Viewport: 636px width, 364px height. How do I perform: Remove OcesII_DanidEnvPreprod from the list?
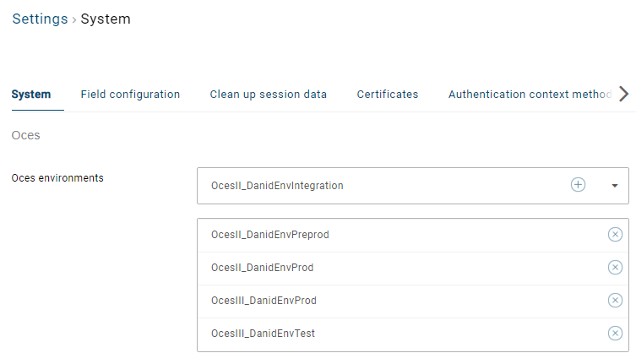point(615,235)
